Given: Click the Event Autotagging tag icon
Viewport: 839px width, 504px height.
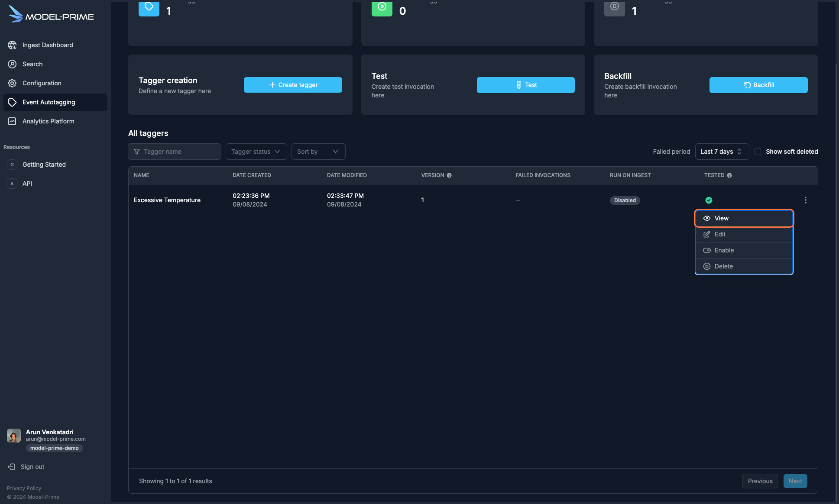Looking at the screenshot, I should pyautogui.click(x=12, y=102).
